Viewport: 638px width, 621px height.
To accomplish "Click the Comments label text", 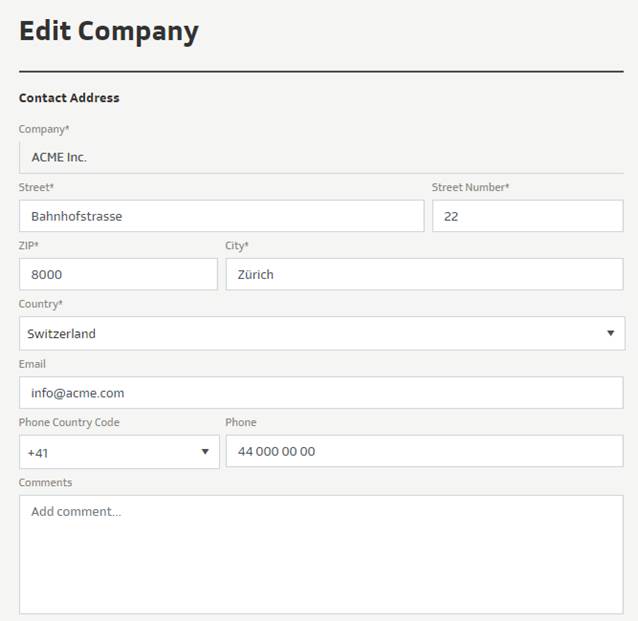I will tap(45, 482).
